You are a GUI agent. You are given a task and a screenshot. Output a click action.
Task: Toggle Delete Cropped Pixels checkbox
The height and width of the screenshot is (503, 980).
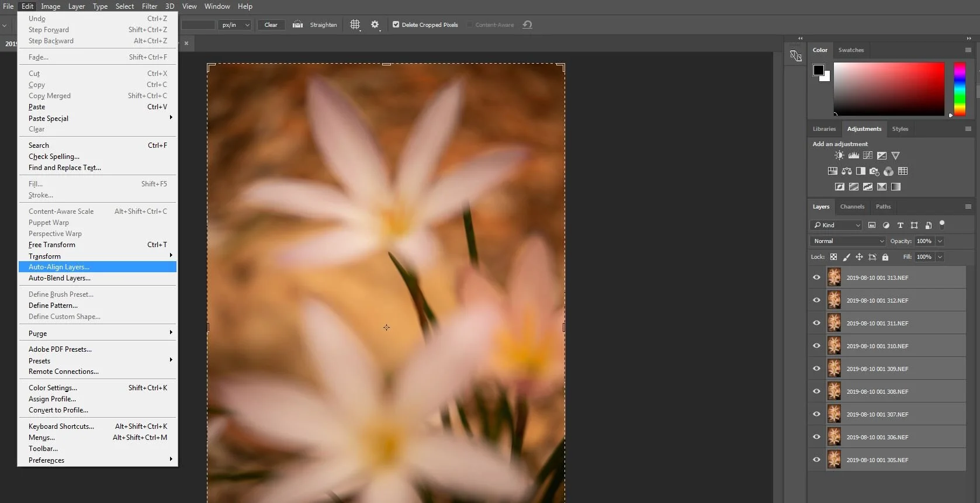tap(396, 25)
